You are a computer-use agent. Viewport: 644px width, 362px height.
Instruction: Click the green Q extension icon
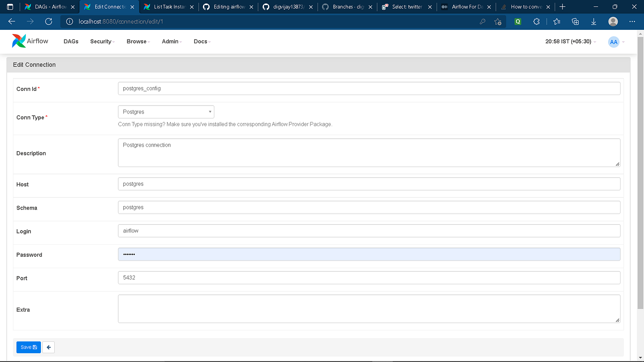(x=518, y=21)
